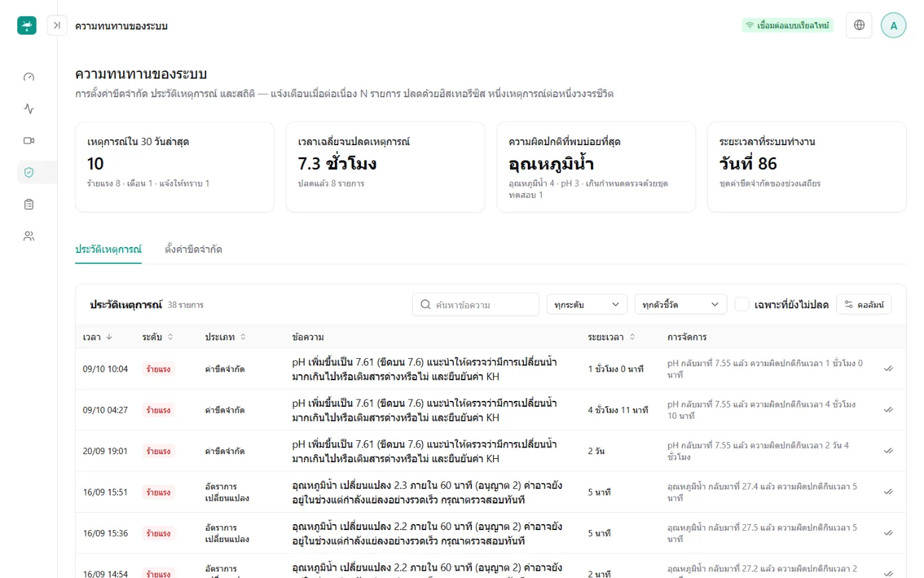Screen dimensions: 924x578
Task: Open the clipboard icon in sidebar
Action: click(29, 204)
